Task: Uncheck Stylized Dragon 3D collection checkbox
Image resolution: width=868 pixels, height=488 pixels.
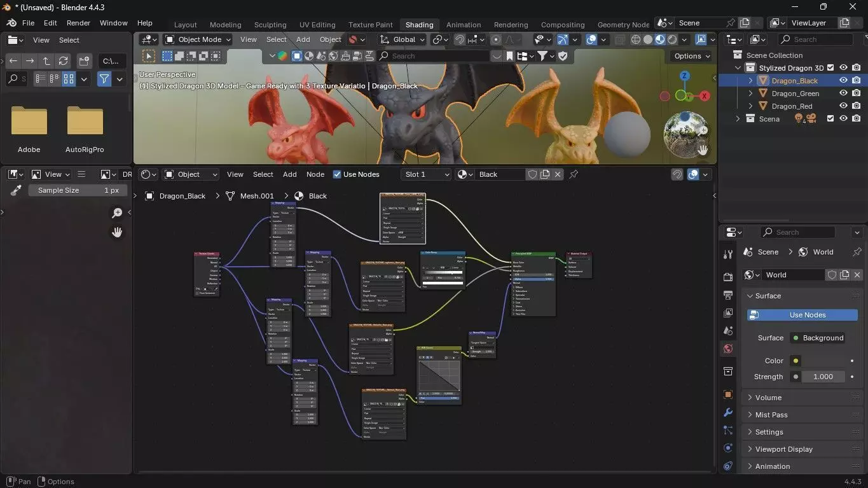Action: coord(830,68)
